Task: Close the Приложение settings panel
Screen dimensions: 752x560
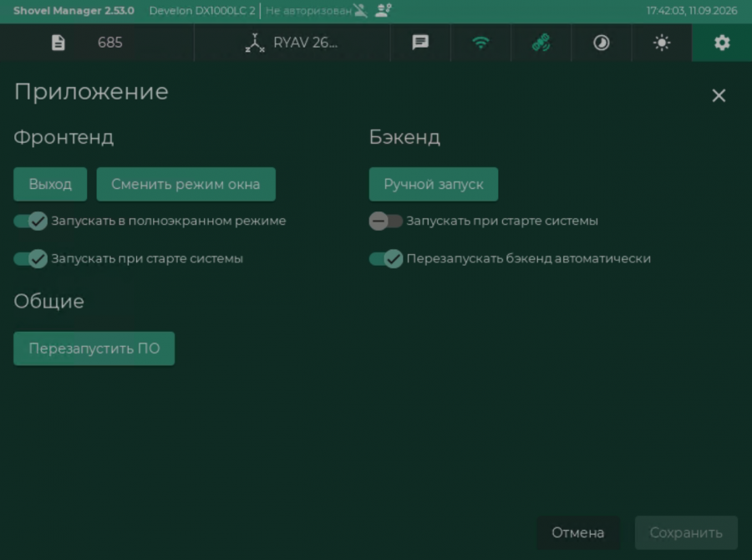Action: coord(719,95)
